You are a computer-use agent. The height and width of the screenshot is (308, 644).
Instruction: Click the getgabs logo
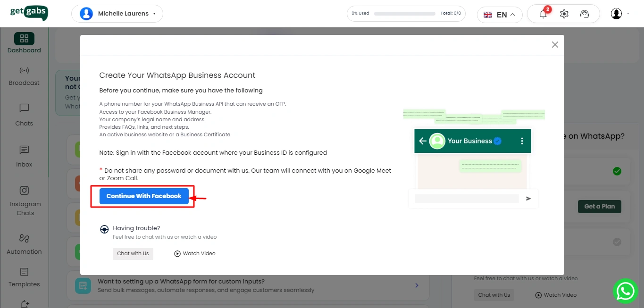[x=29, y=13]
